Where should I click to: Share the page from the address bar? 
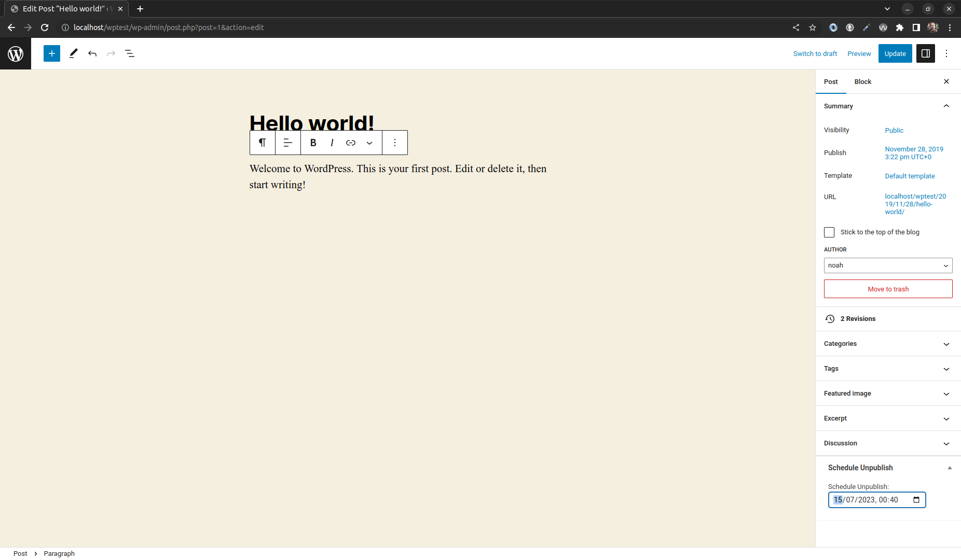coord(796,27)
